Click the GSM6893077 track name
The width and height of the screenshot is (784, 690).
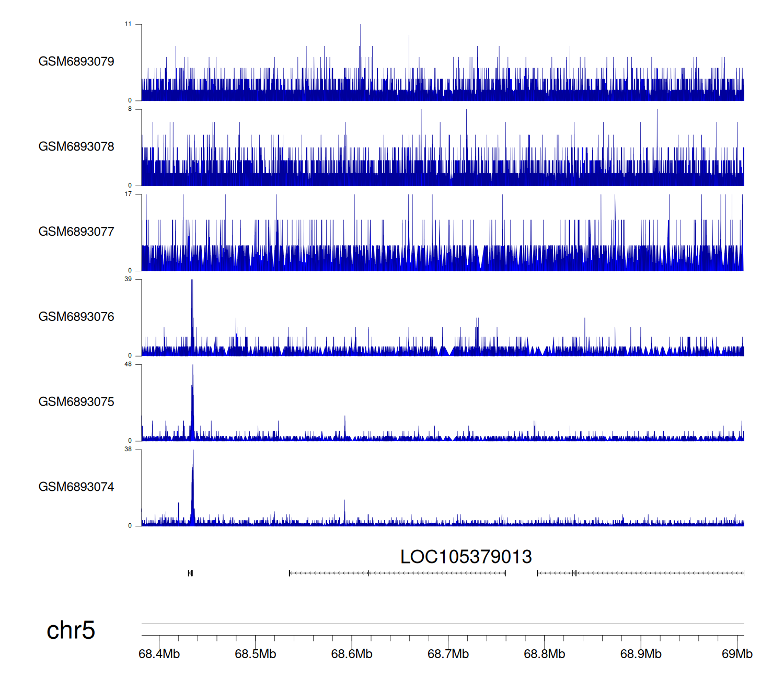76,232
